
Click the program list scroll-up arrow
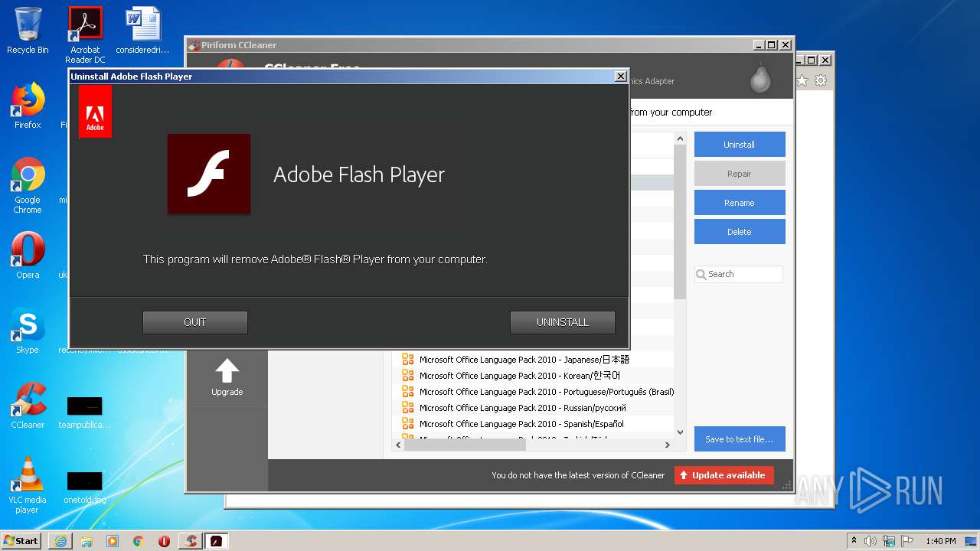click(x=680, y=139)
